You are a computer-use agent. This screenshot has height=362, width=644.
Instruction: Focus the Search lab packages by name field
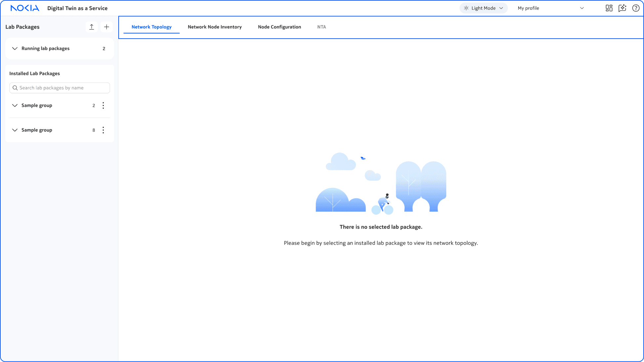click(63, 88)
